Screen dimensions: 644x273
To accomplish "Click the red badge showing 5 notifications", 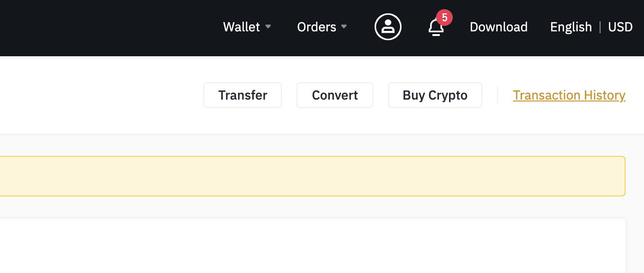I will click(x=444, y=18).
